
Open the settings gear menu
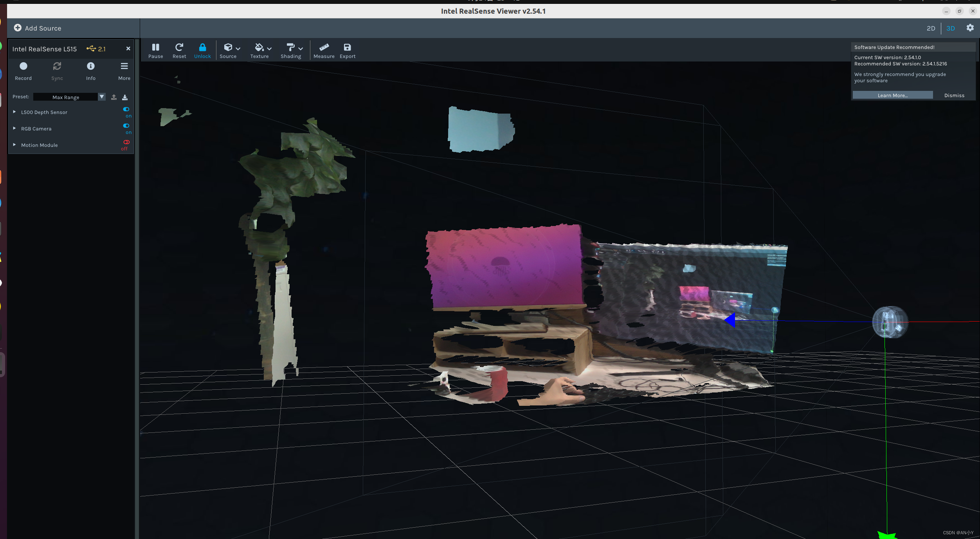[970, 28]
